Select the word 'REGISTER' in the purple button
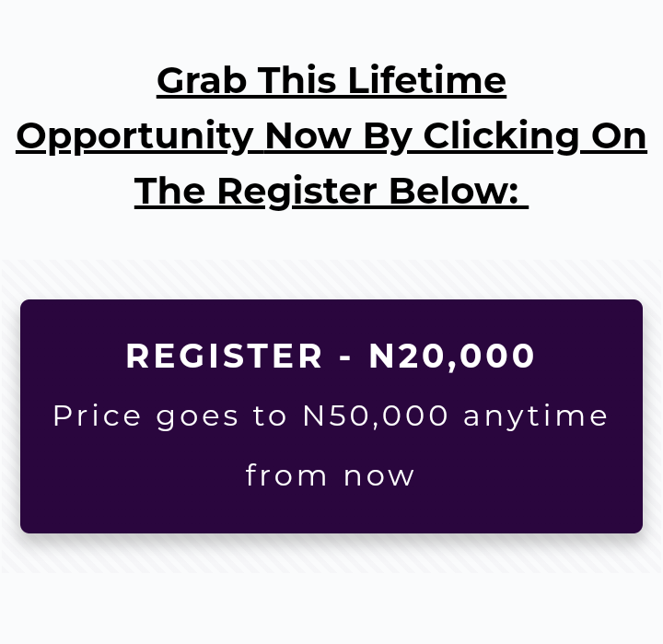Viewport: 663px width, 644px height. pyautogui.click(x=225, y=357)
